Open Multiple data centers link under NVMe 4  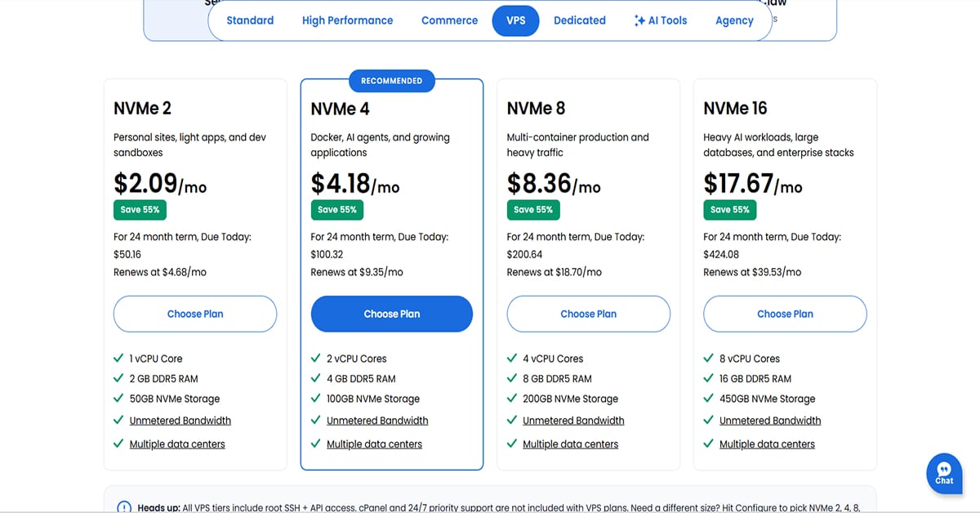(374, 444)
